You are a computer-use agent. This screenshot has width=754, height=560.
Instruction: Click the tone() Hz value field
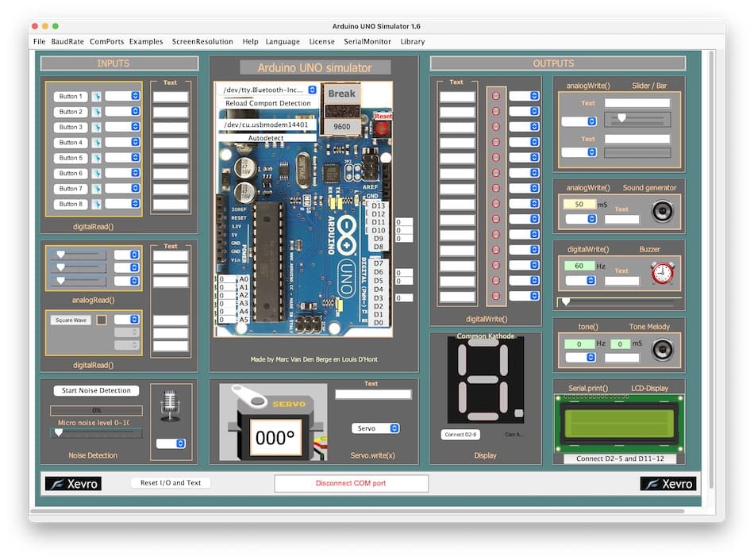(x=579, y=344)
